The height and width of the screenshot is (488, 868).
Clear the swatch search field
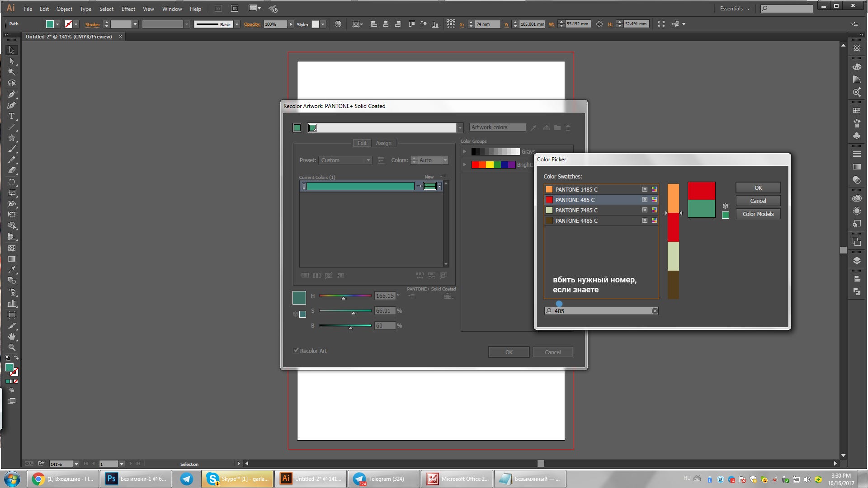(x=655, y=311)
